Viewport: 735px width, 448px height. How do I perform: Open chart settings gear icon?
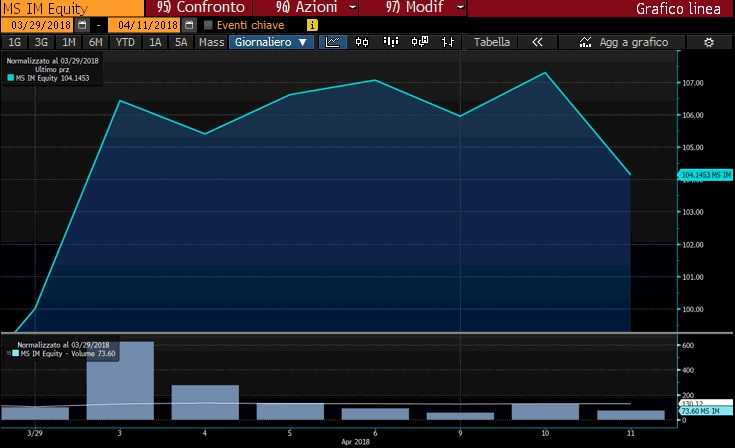click(x=709, y=43)
